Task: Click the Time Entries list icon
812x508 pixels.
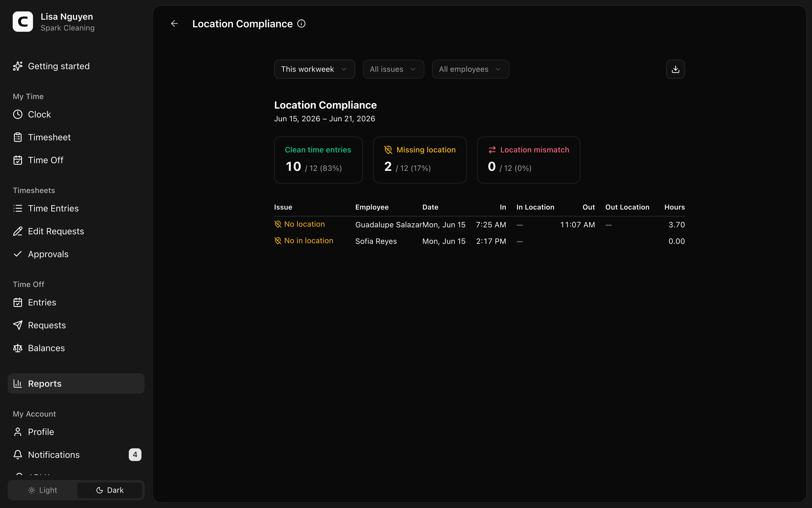Action: [18, 208]
